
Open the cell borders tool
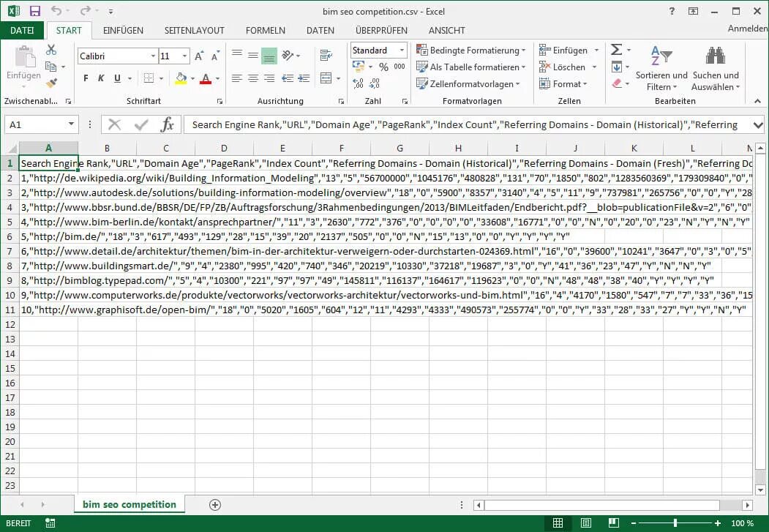pyautogui.click(x=149, y=78)
